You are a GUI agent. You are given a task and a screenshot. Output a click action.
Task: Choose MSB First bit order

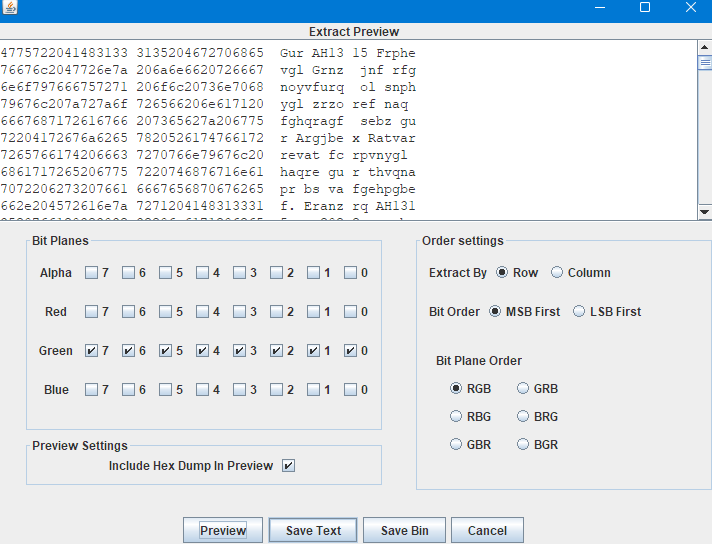pyautogui.click(x=495, y=312)
